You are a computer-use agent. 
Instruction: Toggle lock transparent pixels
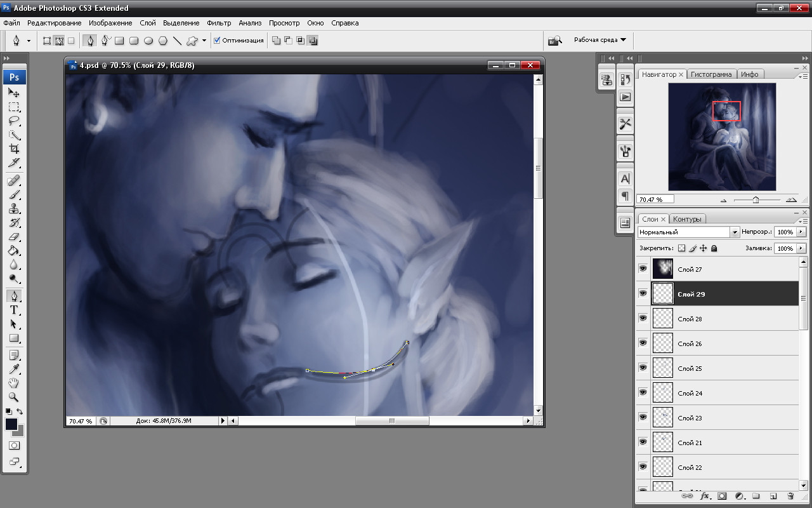click(682, 248)
